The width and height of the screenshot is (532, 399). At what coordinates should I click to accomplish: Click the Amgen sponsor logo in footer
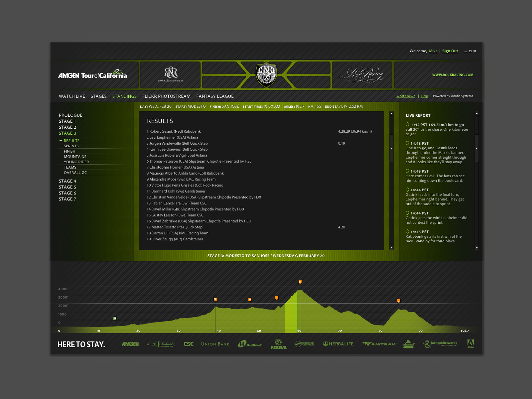click(130, 344)
